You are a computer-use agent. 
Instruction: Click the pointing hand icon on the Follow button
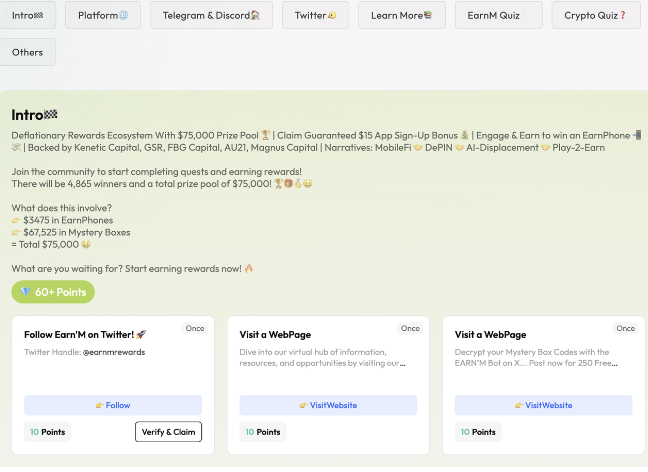point(99,405)
